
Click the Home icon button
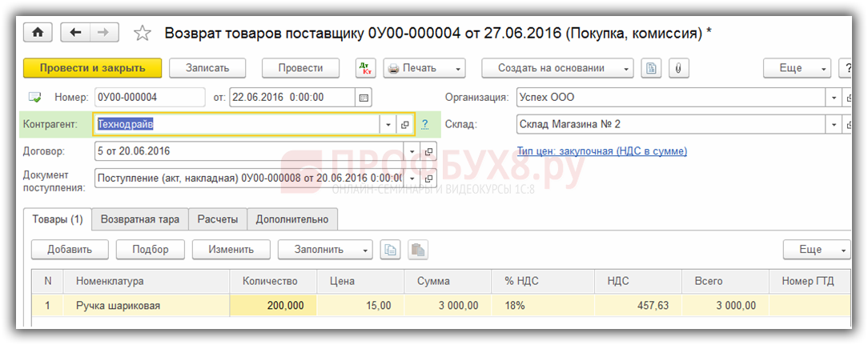[x=37, y=33]
